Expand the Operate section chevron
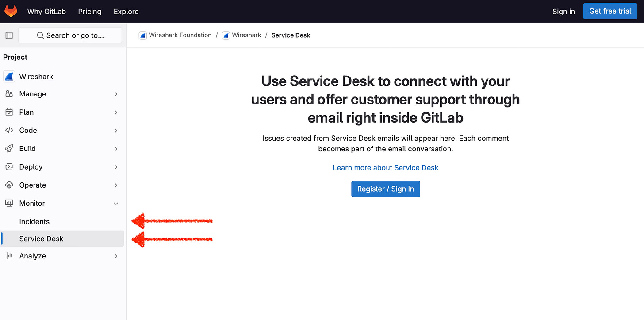The image size is (644, 320). [116, 185]
